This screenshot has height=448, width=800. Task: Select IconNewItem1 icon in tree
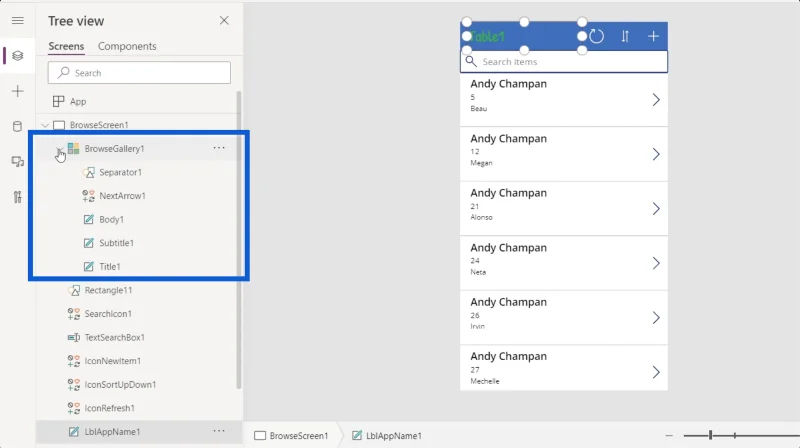coord(73,361)
